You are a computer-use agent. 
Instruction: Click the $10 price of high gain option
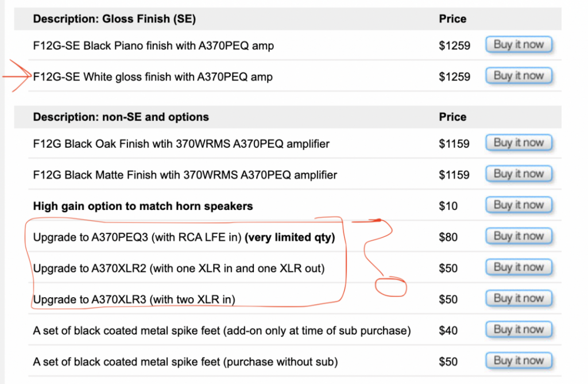pyautogui.click(x=448, y=206)
